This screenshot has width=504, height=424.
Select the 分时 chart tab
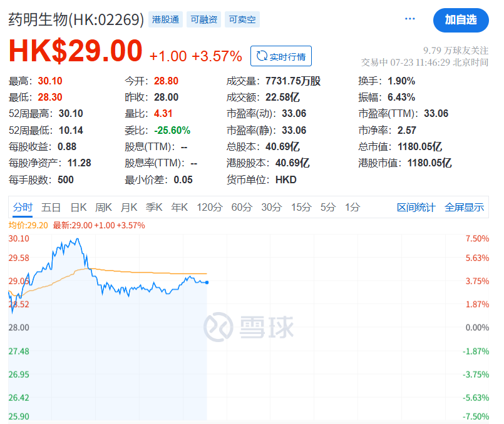click(23, 208)
